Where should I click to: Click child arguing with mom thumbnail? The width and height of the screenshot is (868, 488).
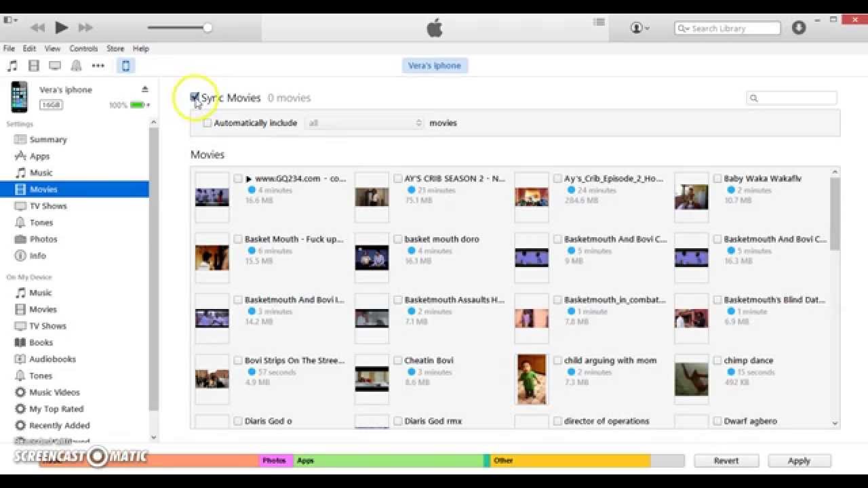(x=532, y=380)
